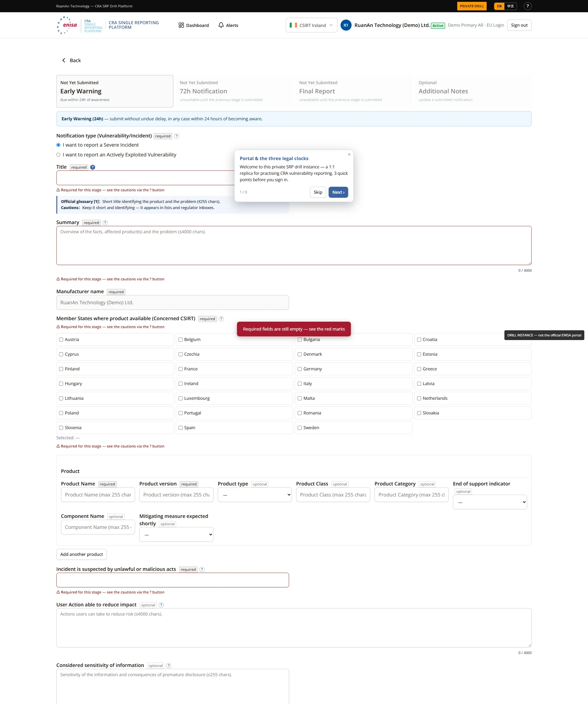The image size is (588, 704).
Task: Open the Dashboard grid icon link
Action: [x=181, y=25]
